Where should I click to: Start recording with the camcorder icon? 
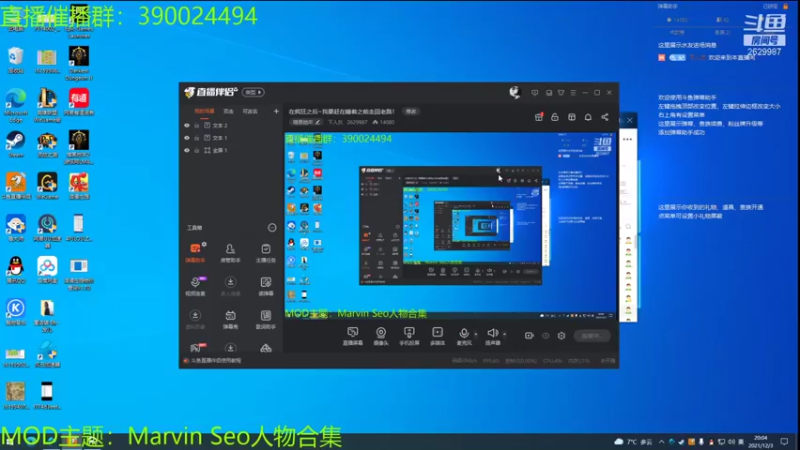[x=529, y=336]
